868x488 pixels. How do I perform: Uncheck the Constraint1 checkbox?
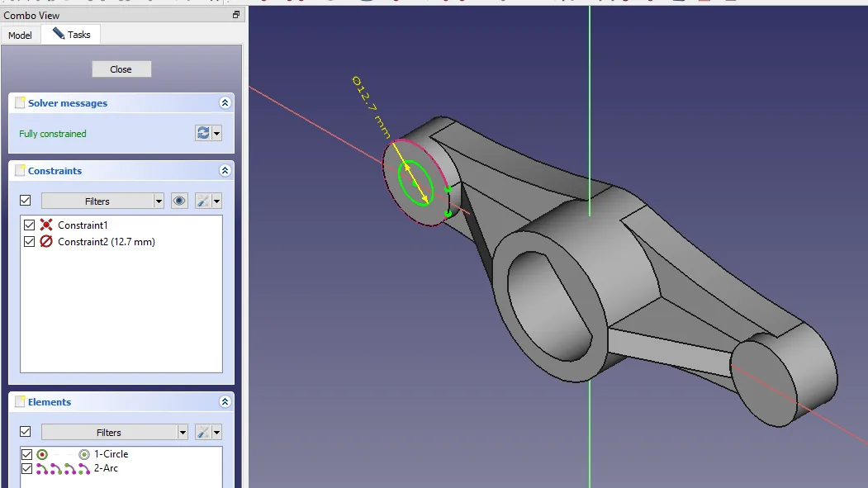pyautogui.click(x=30, y=225)
